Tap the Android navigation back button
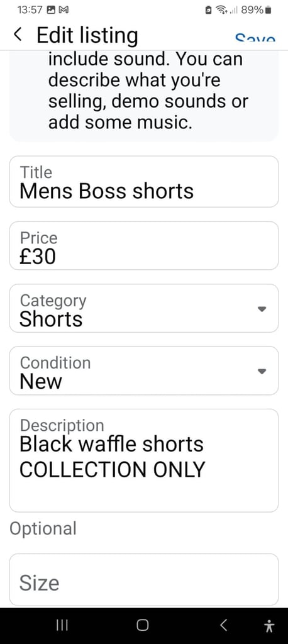This screenshot has height=644, width=288. point(223,625)
